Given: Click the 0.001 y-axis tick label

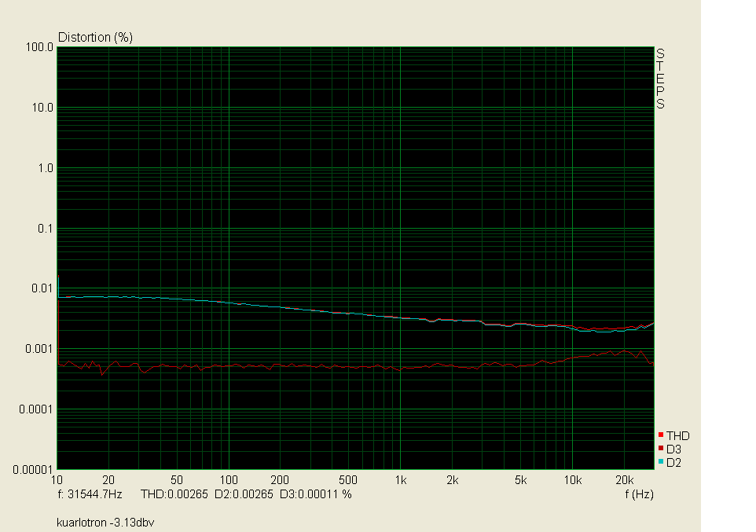Looking at the screenshot, I should (39, 349).
